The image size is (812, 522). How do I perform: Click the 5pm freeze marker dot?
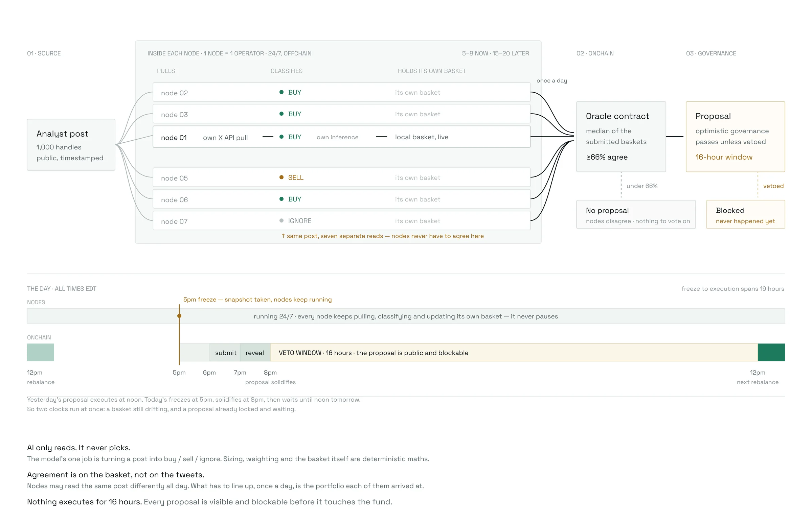tap(179, 316)
